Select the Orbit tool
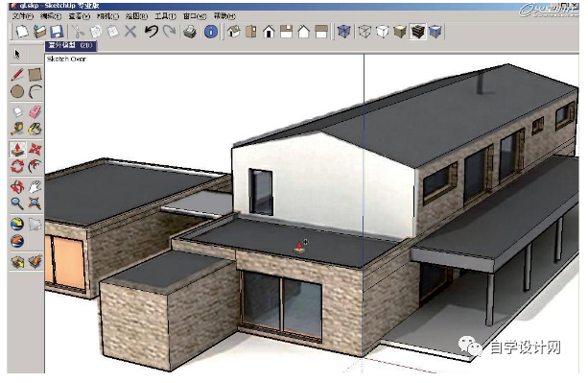This screenshot has height=383, width=588. 17,186
